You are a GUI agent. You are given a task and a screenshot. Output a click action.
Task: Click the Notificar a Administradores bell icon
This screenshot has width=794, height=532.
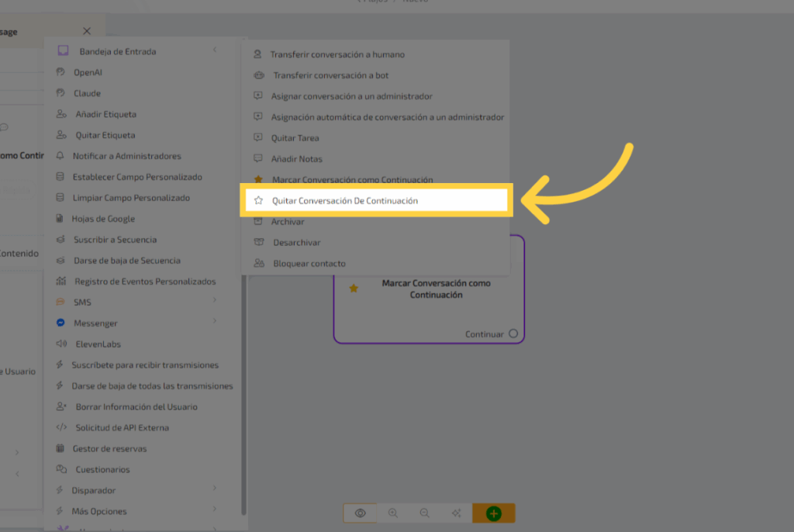(x=60, y=156)
